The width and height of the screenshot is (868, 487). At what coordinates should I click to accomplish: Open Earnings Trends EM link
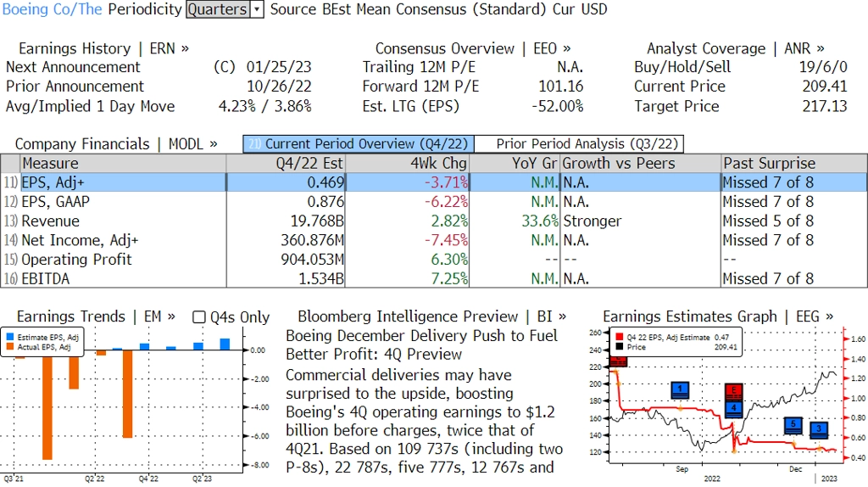[x=96, y=317]
